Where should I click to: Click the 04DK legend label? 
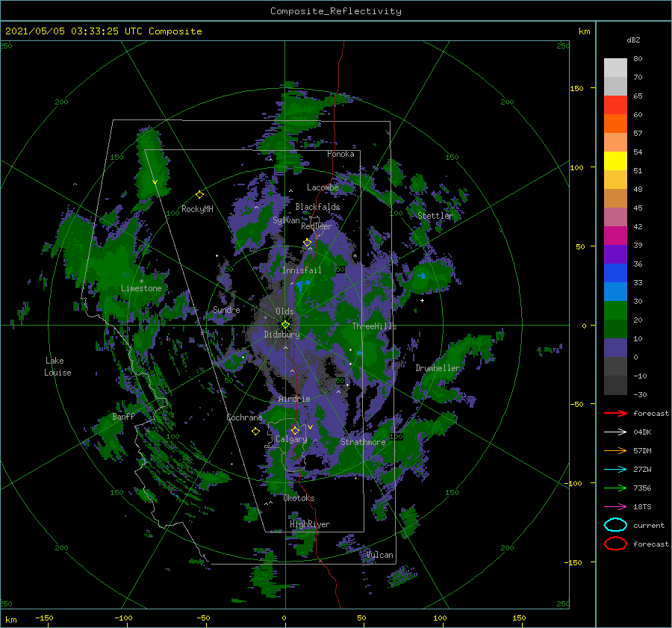(x=642, y=432)
